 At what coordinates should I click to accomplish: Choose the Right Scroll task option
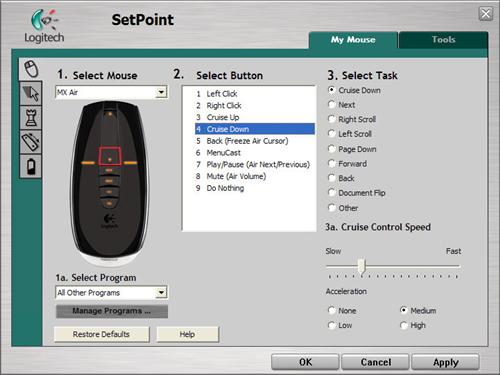[x=331, y=119]
